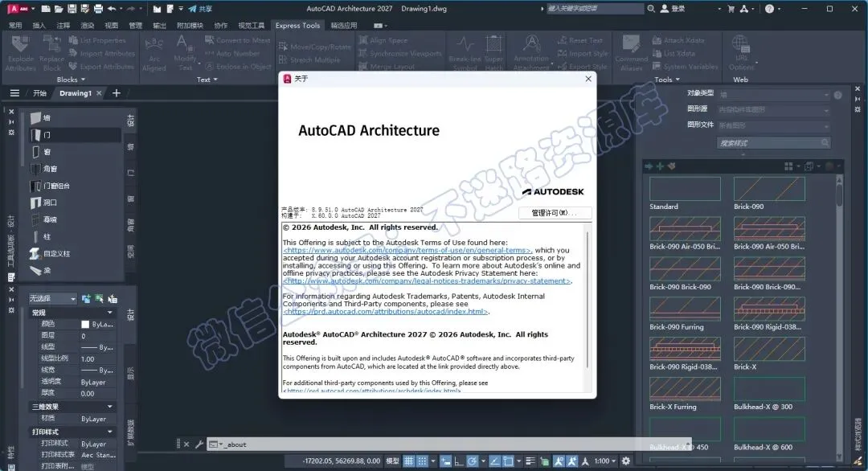This screenshot has width=868, height=471.
Task: Click Replace Block ribbon icon
Action: 52,53
